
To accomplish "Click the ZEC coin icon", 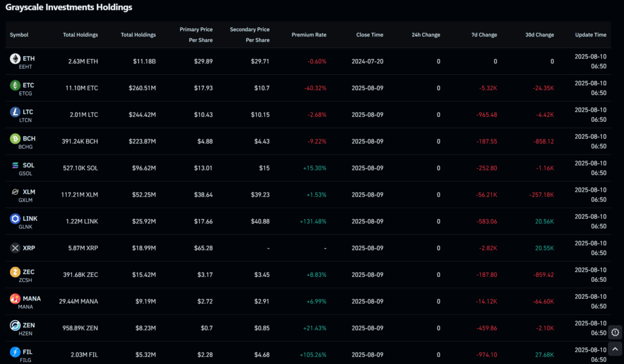I will (x=15, y=272).
